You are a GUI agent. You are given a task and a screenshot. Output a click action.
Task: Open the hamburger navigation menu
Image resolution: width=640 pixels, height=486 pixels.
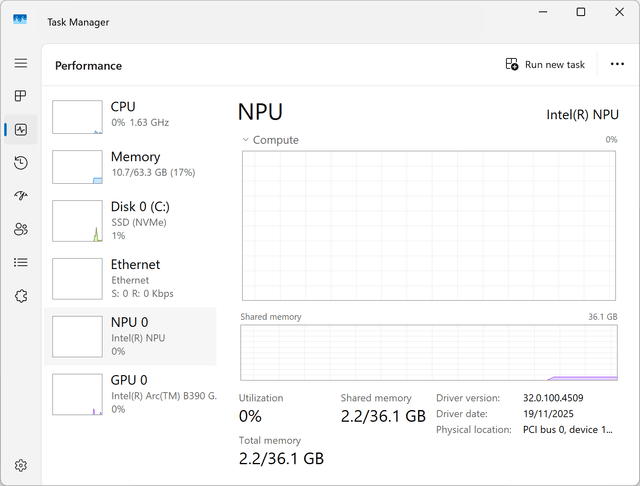[x=21, y=63]
